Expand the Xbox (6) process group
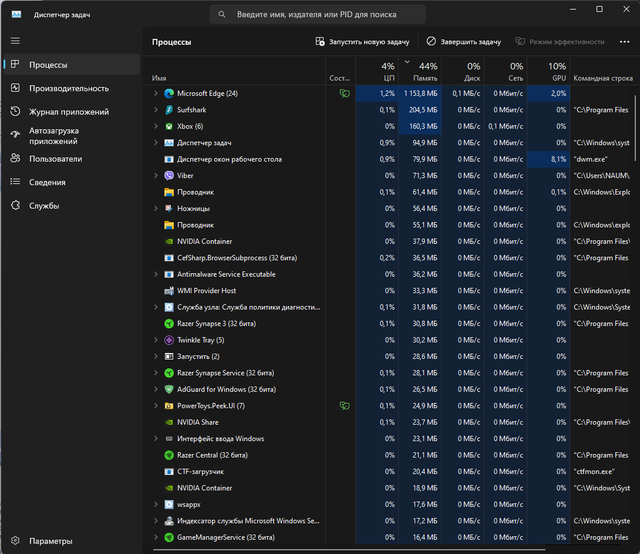Image resolution: width=640 pixels, height=554 pixels. (156, 126)
